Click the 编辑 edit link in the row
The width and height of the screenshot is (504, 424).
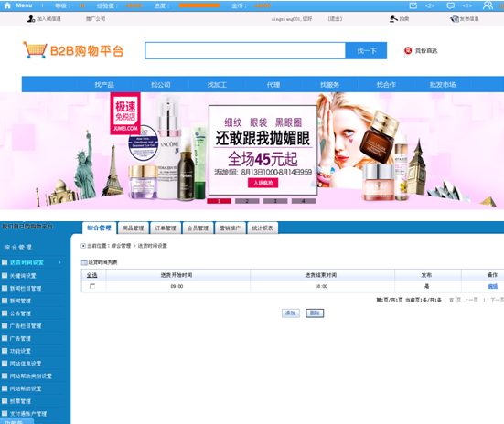[x=492, y=286]
